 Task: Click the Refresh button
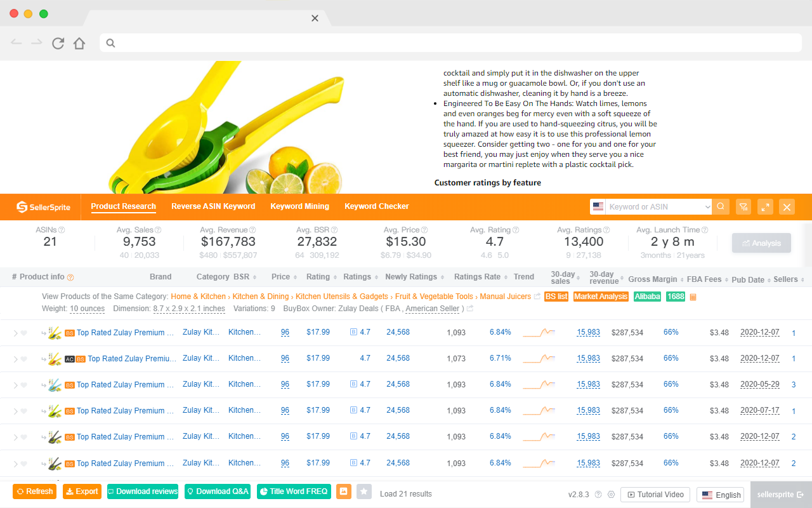(34, 491)
